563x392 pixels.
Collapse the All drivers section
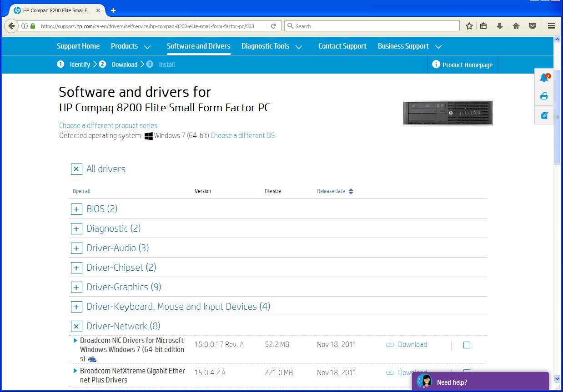coord(76,169)
